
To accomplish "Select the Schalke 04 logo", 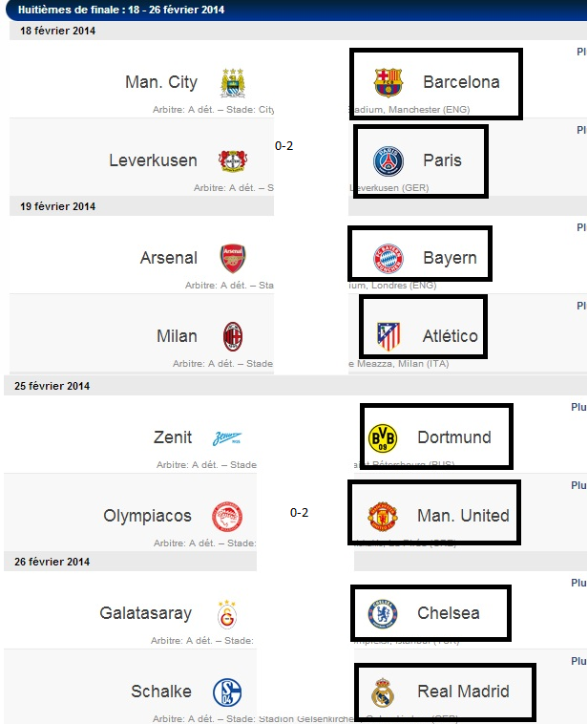I will click(227, 692).
